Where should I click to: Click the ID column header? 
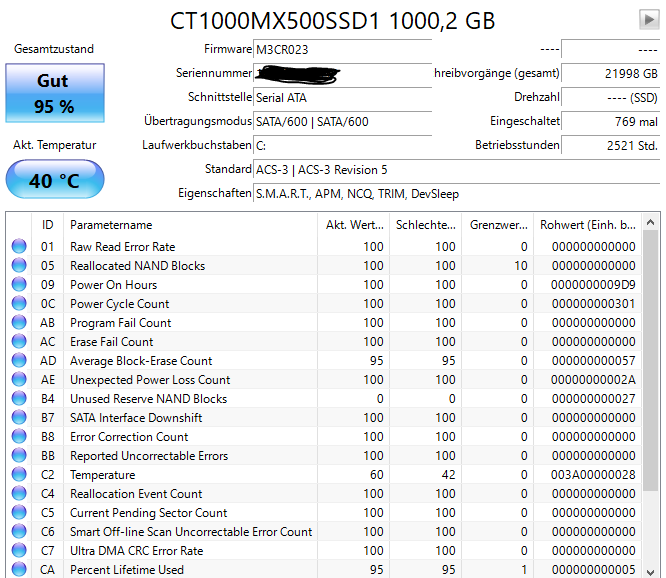(x=48, y=225)
